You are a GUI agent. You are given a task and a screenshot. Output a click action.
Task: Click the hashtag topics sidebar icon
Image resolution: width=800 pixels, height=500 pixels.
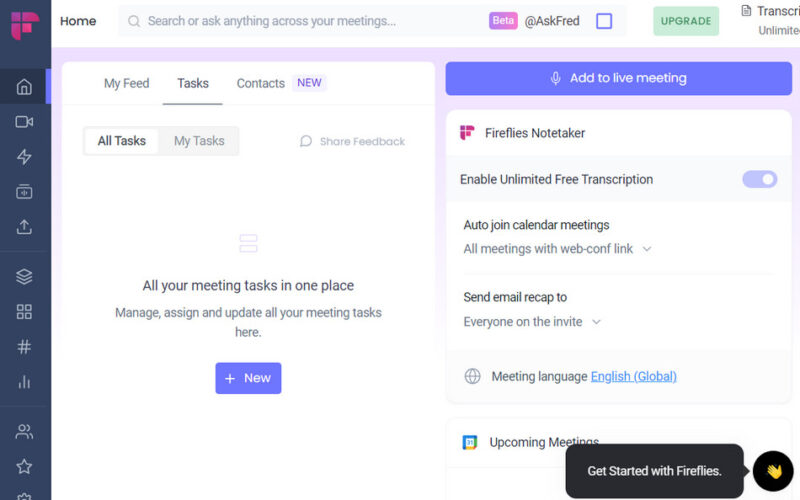click(24, 347)
